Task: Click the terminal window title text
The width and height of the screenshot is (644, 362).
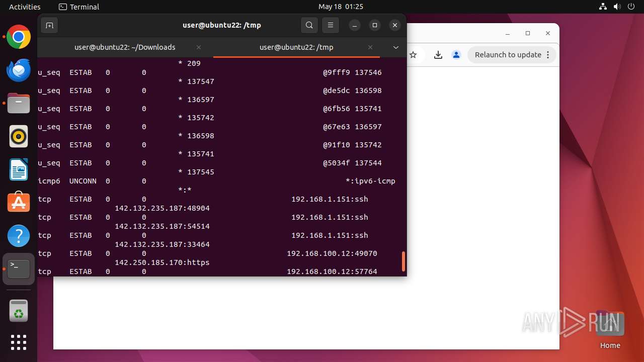Action: [x=222, y=25]
